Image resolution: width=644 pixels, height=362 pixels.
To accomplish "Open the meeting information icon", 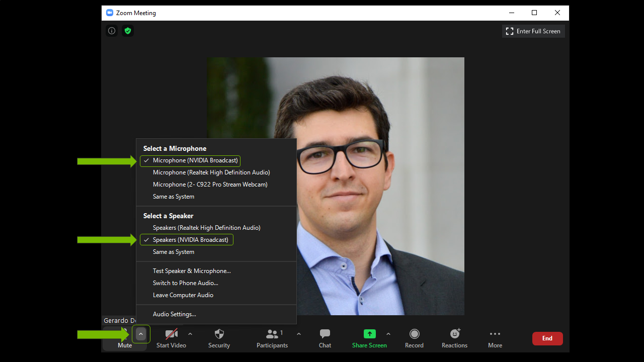I will (112, 31).
